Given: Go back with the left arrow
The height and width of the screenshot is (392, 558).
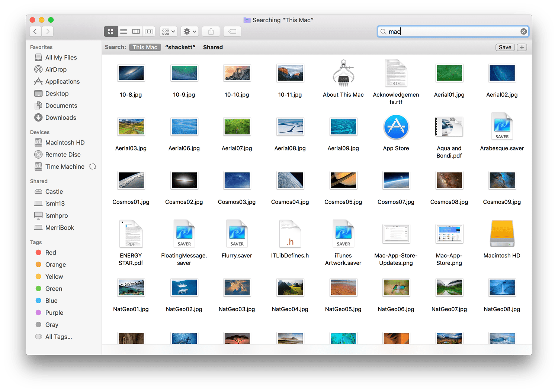Looking at the screenshot, I should click(35, 32).
